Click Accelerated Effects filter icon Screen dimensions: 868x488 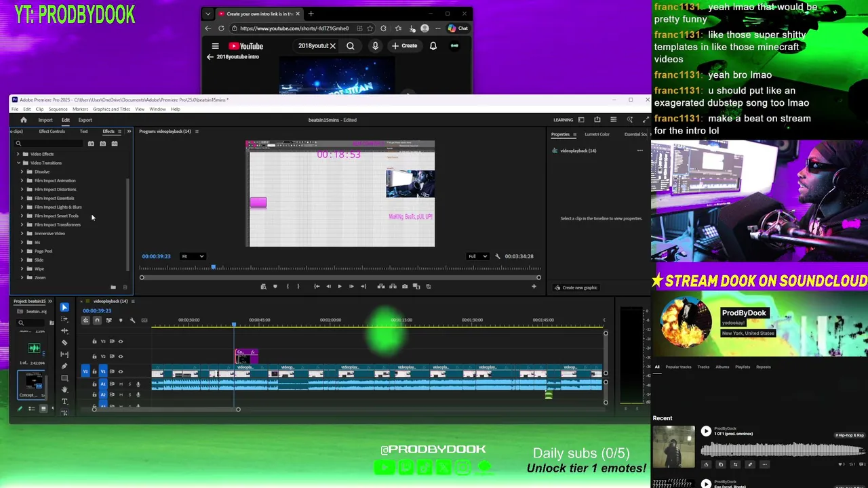pos(91,143)
